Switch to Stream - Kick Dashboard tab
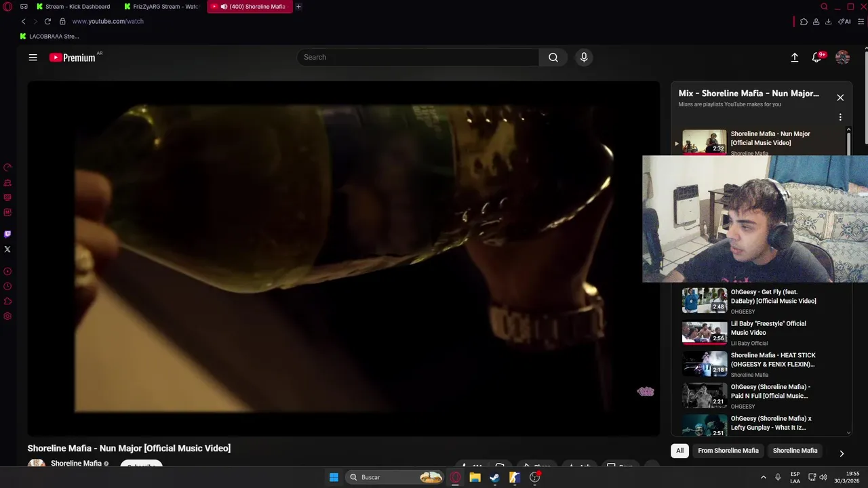This screenshot has height=488, width=868. coord(73,7)
